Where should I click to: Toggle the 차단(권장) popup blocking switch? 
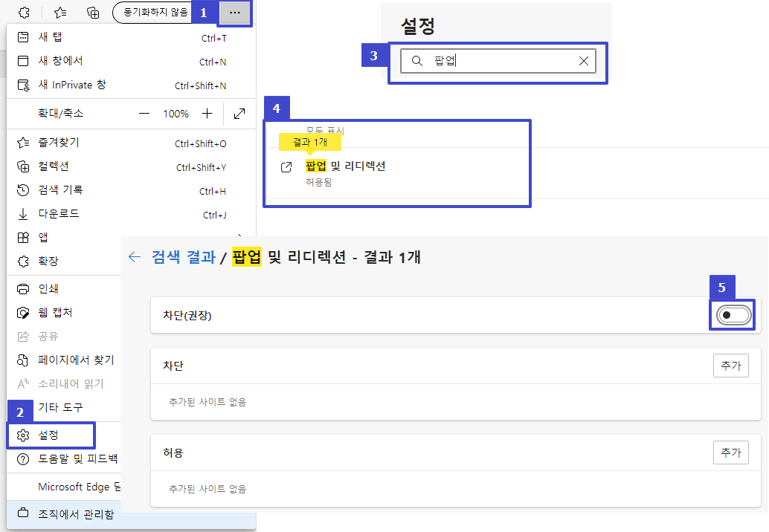[733, 316]
